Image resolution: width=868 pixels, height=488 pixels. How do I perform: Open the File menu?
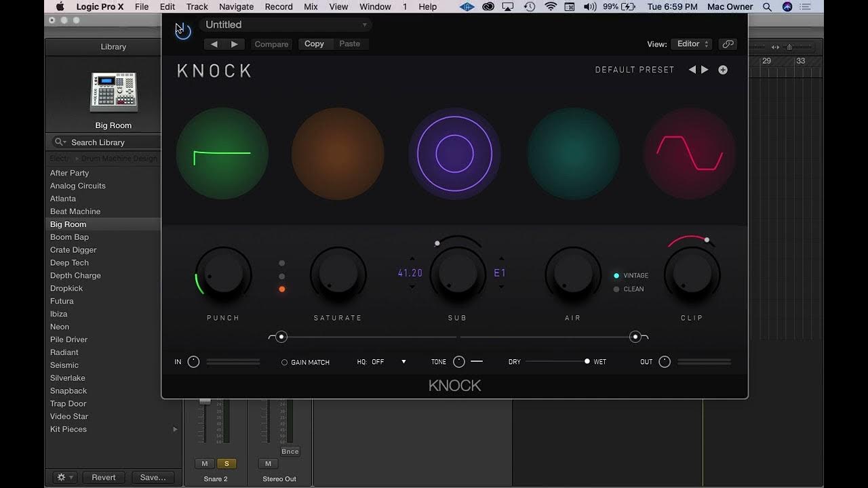142,7
